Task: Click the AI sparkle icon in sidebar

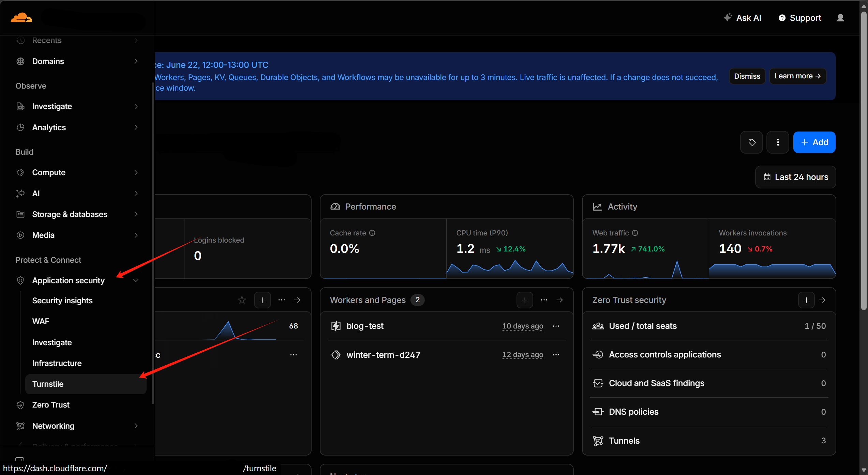Action: coord(20,194)
